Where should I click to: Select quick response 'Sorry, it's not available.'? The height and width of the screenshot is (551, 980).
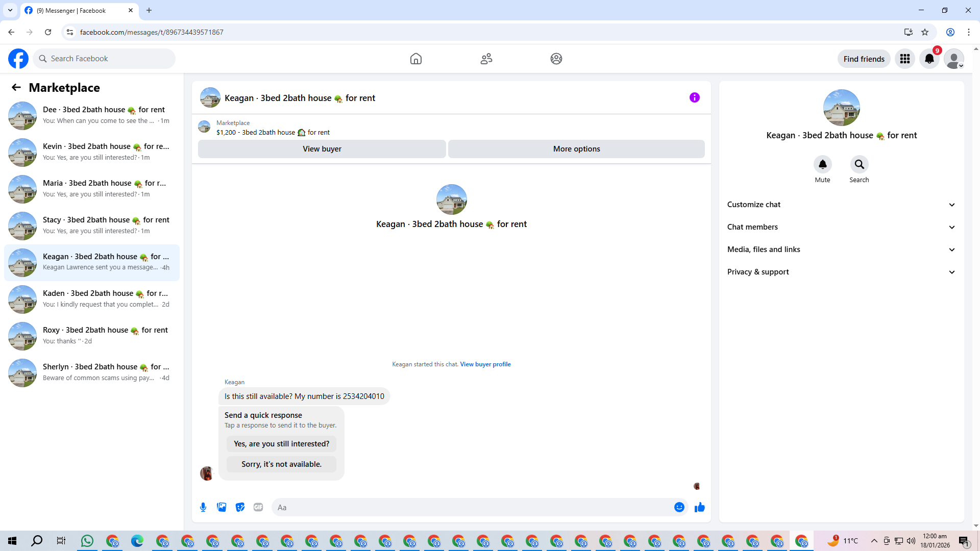(x=281, y=464)
